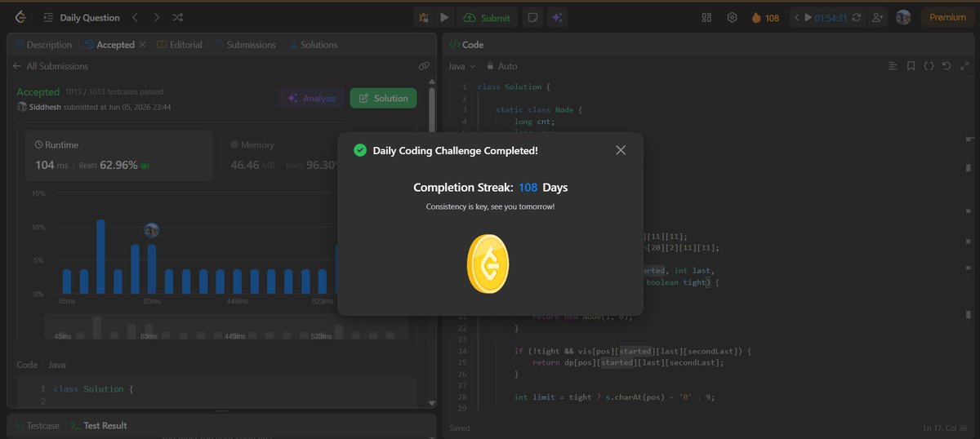The height and width of the screenshot is (439, 980).
Task: Click the curly braces icon
Action: pos(929,66)
